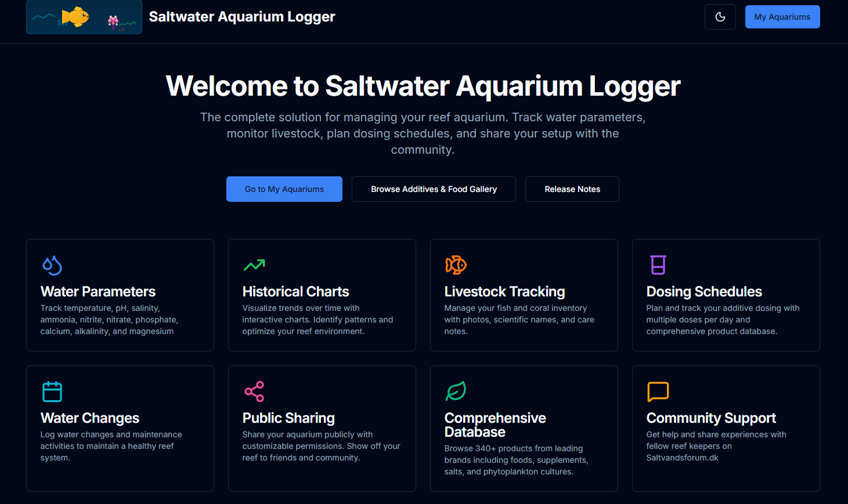This screenshot has width=848, height=504.
Task: Select the Livestock Tracking card heading
Action: coord(504,292)
